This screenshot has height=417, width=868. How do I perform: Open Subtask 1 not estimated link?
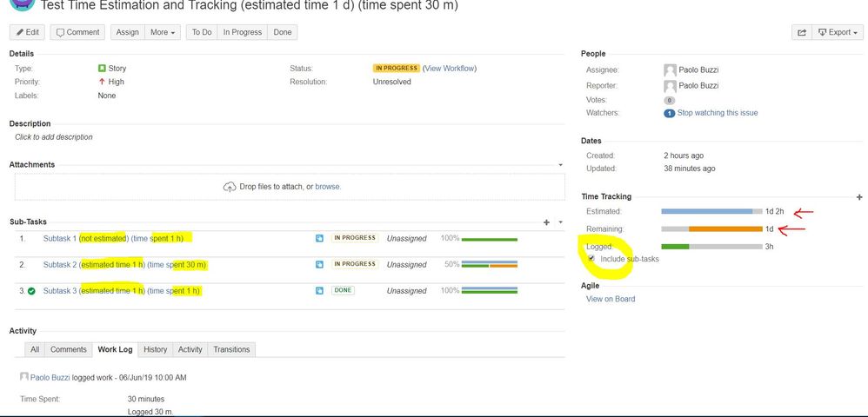point(113,238)
